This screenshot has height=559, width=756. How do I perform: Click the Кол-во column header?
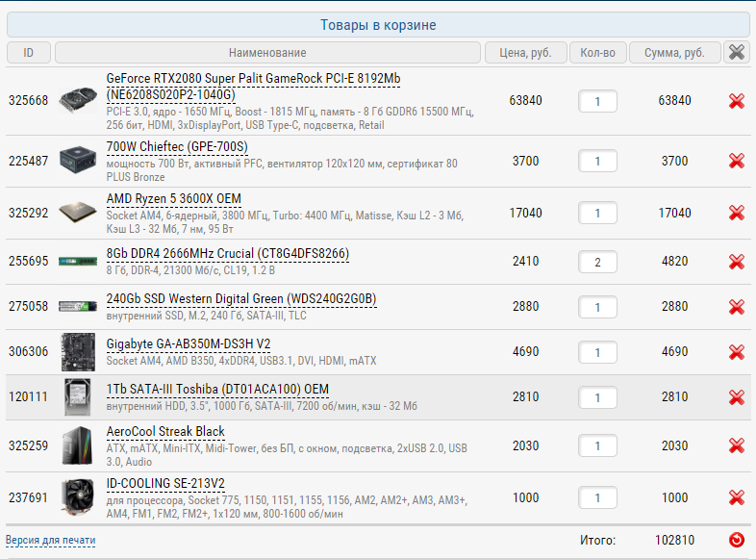click(598, 53)
